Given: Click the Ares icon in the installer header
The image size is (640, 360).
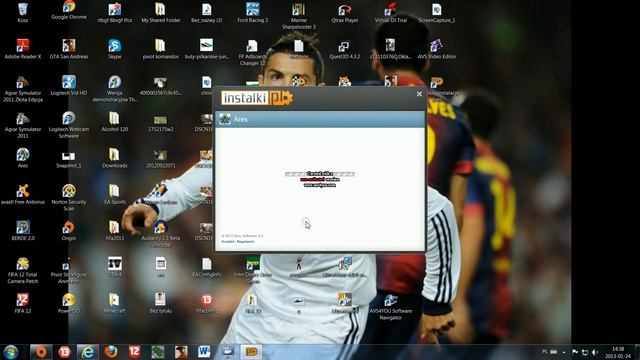Looking at the screenshot, I should pos(225,119).
